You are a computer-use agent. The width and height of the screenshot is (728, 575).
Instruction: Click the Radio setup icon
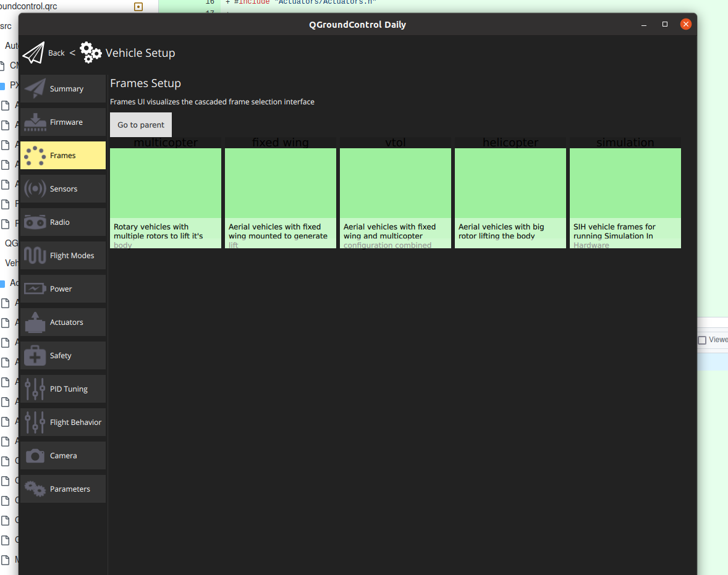(35, 222)
